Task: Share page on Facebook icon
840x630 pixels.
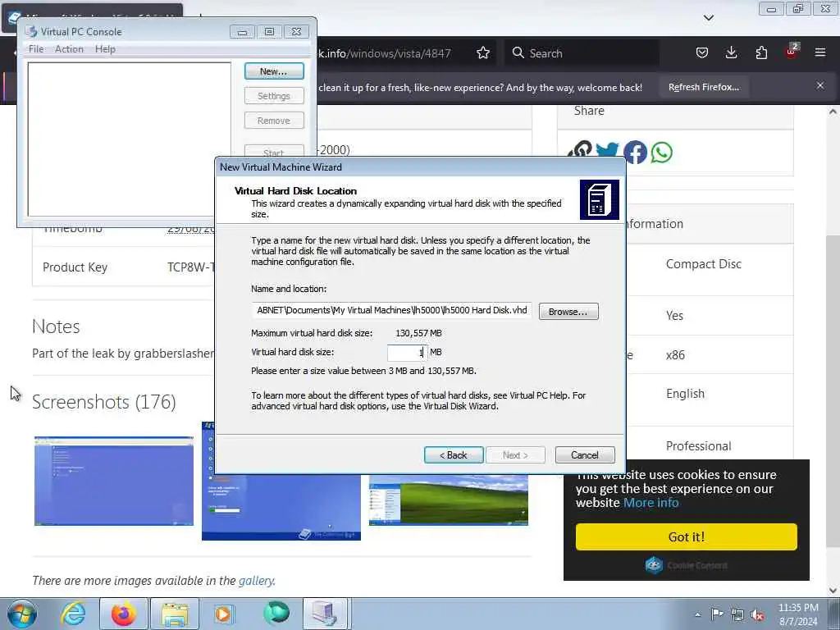Action: click(x=635, y=152)
